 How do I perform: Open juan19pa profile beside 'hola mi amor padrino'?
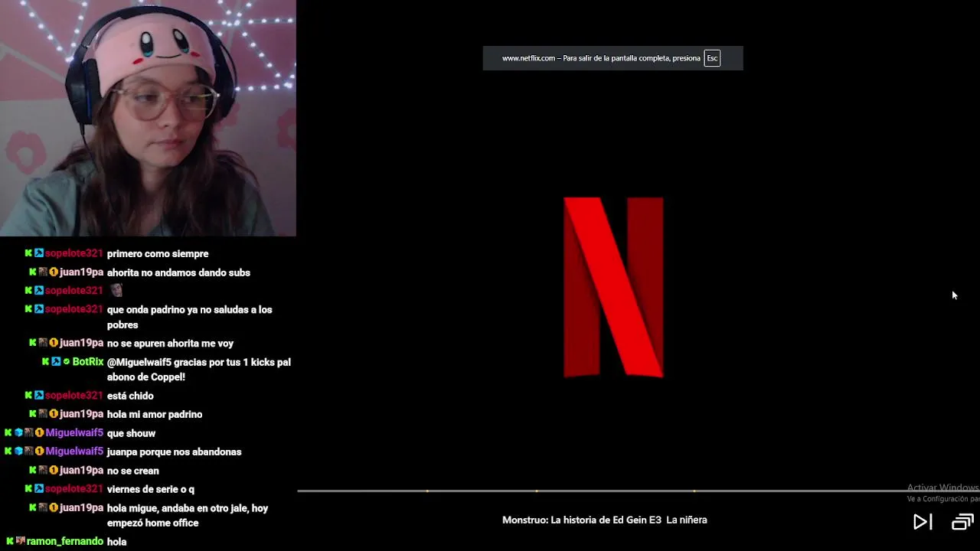[81, 414]
